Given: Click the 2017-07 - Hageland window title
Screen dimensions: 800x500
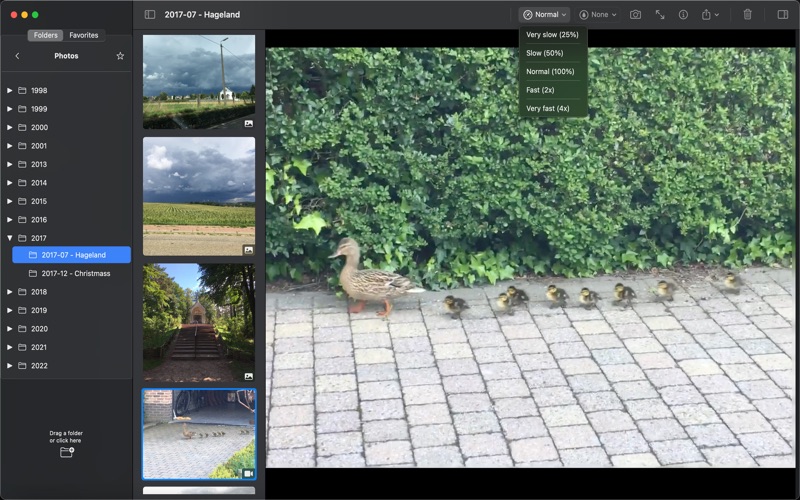Looking at the screenshot, I should (202, 15).
